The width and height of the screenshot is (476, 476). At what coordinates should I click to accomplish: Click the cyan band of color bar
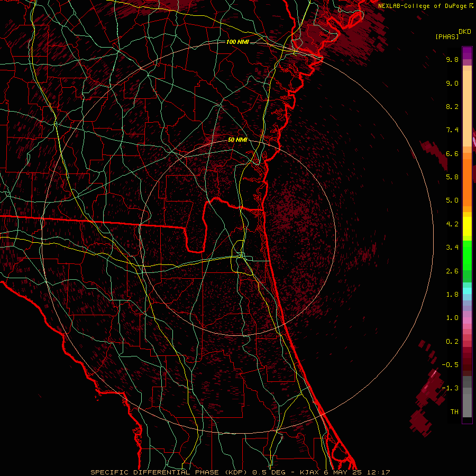click(x=467, y=291)
